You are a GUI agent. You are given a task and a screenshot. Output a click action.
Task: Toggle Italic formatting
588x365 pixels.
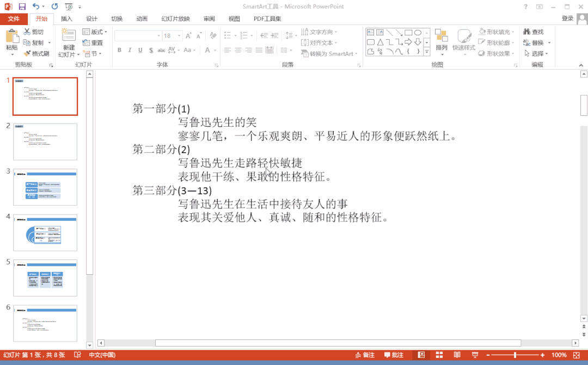point(130,50)
